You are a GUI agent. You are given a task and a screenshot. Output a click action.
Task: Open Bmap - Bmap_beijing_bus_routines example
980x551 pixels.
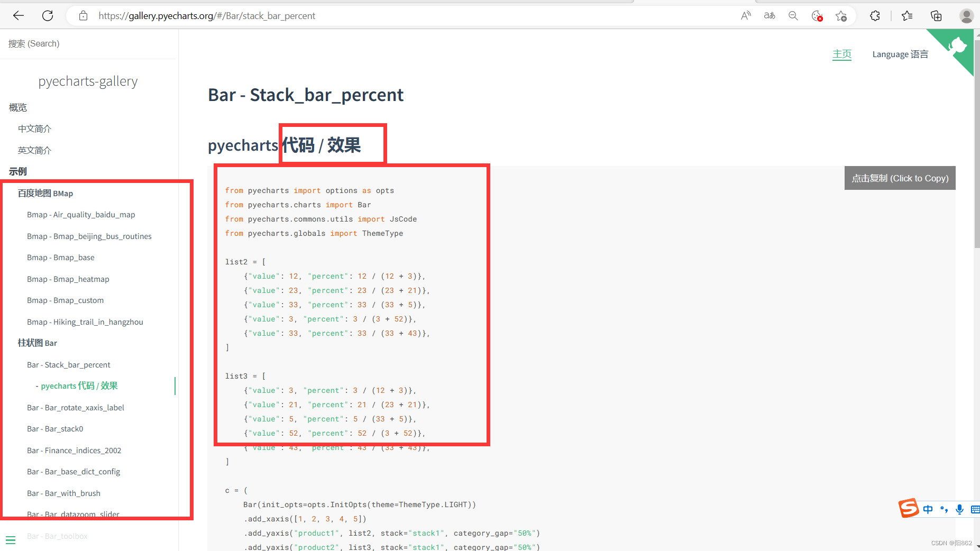(89, 236)
